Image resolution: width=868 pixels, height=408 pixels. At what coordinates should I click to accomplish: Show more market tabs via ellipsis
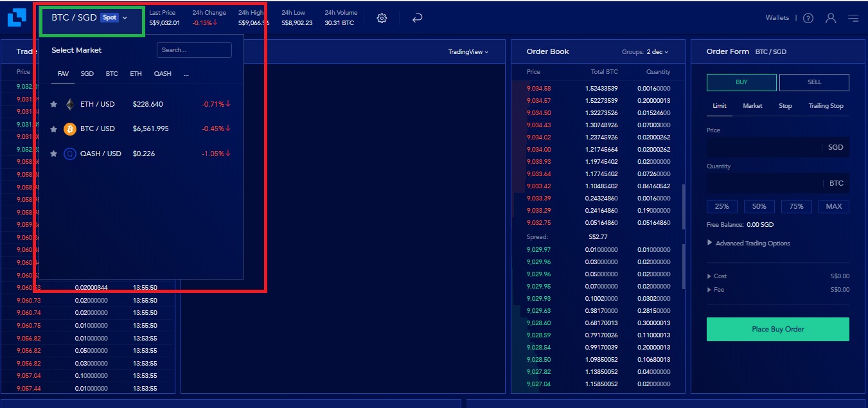pos(186,74)
